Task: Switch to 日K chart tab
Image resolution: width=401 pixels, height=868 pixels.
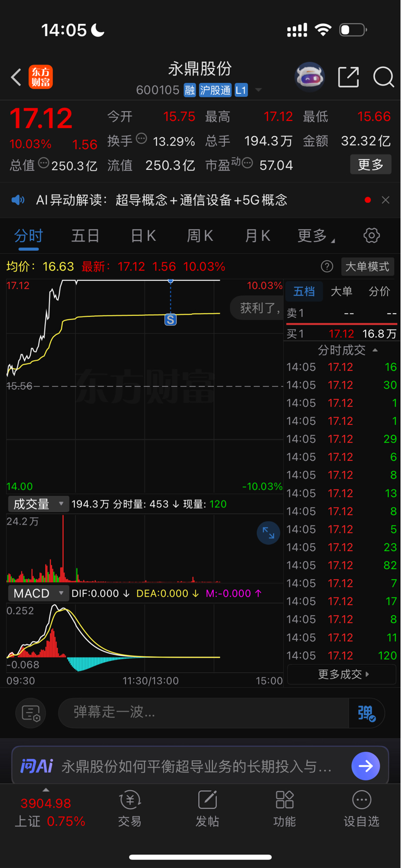Action: 143,236
